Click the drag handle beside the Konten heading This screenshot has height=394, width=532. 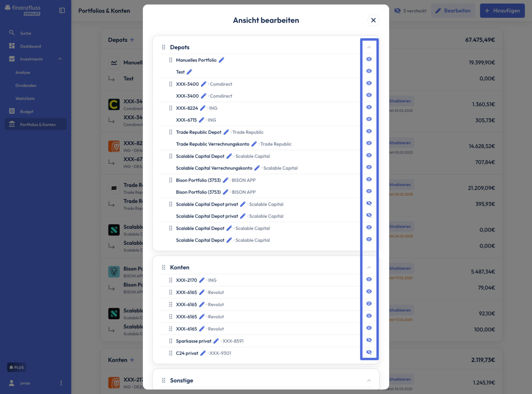coord(164,267)
